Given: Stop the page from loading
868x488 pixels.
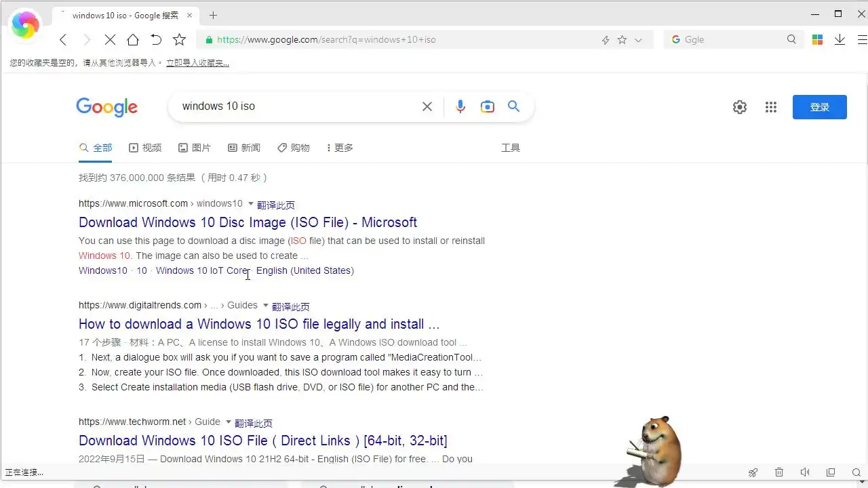Looking at the screenshot, I should (x=110, y=40).
